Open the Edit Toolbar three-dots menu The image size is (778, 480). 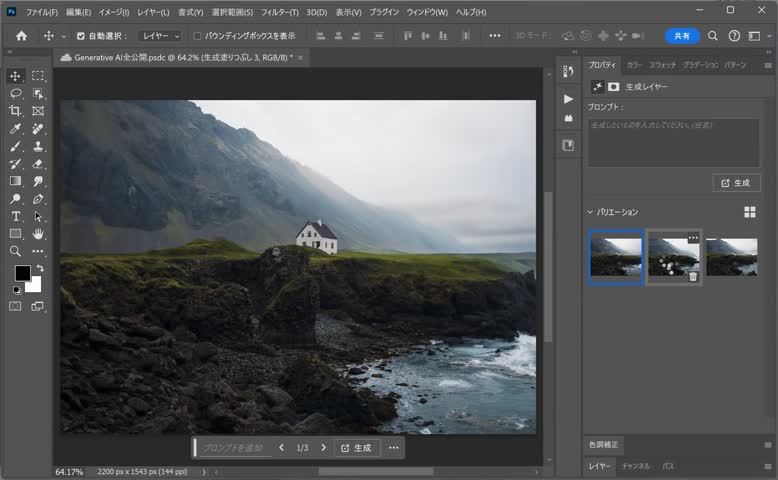38,251
